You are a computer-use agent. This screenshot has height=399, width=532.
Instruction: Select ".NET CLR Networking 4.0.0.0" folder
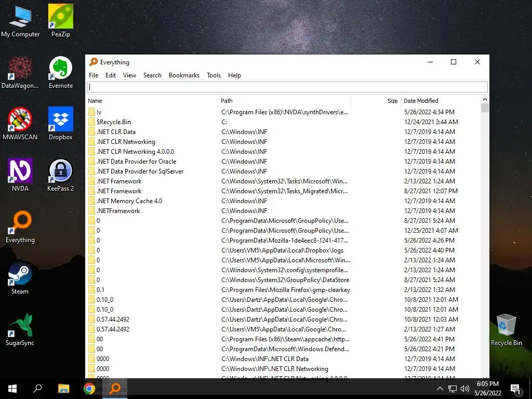tap(283, 151)
